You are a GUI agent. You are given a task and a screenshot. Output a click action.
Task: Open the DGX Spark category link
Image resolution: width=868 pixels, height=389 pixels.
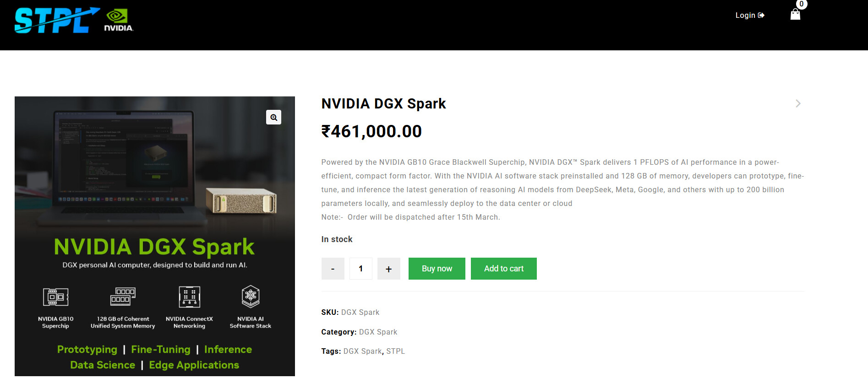[378, 332]
